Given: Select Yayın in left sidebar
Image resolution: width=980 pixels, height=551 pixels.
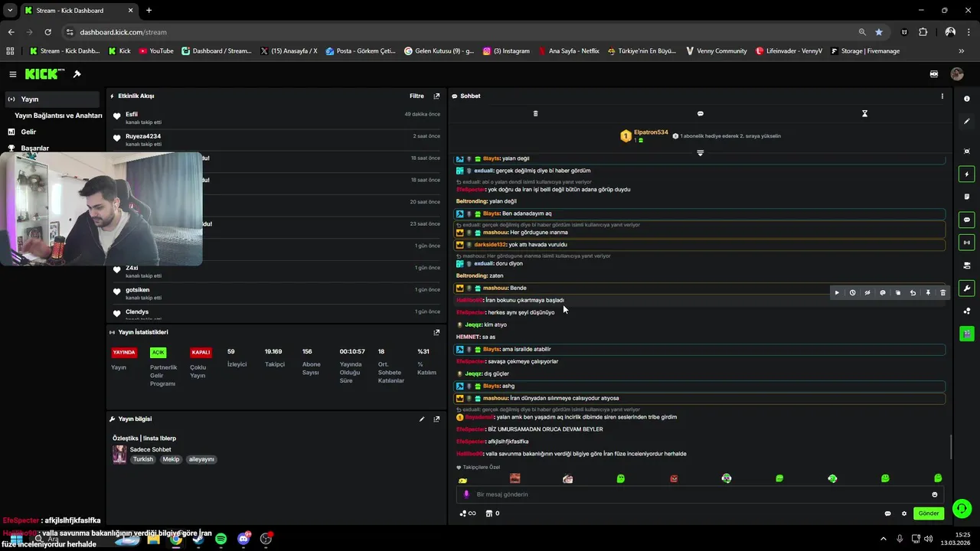Looking at the screenshot, I should [x=51, y=99].
